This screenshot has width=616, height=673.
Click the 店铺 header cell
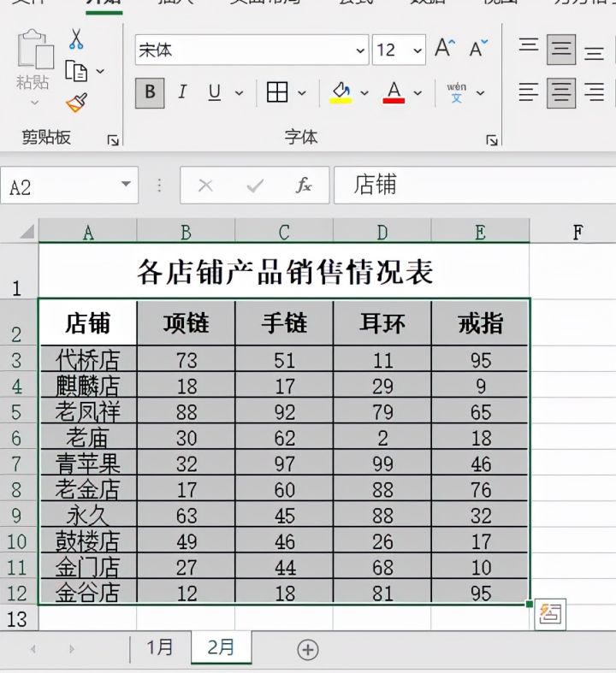tap(88, 322)
